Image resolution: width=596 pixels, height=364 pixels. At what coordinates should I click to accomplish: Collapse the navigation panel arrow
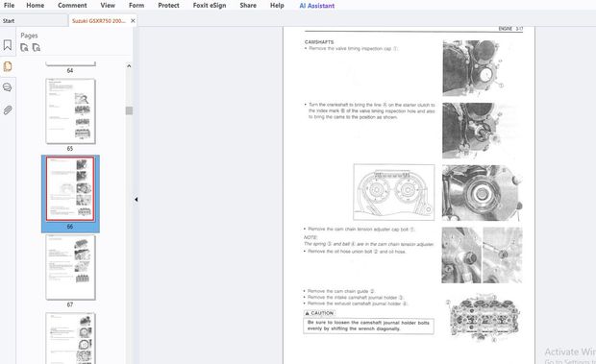pos(136,199)
